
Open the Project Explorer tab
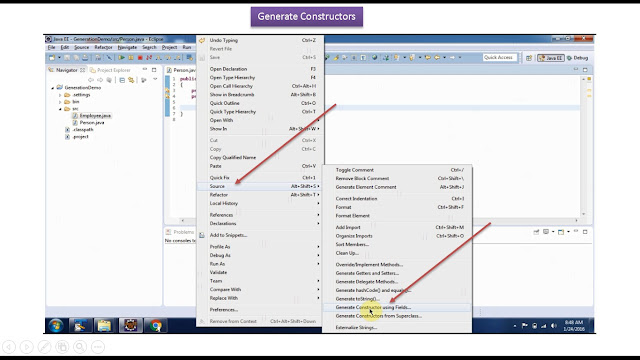(x=110, y=70)
